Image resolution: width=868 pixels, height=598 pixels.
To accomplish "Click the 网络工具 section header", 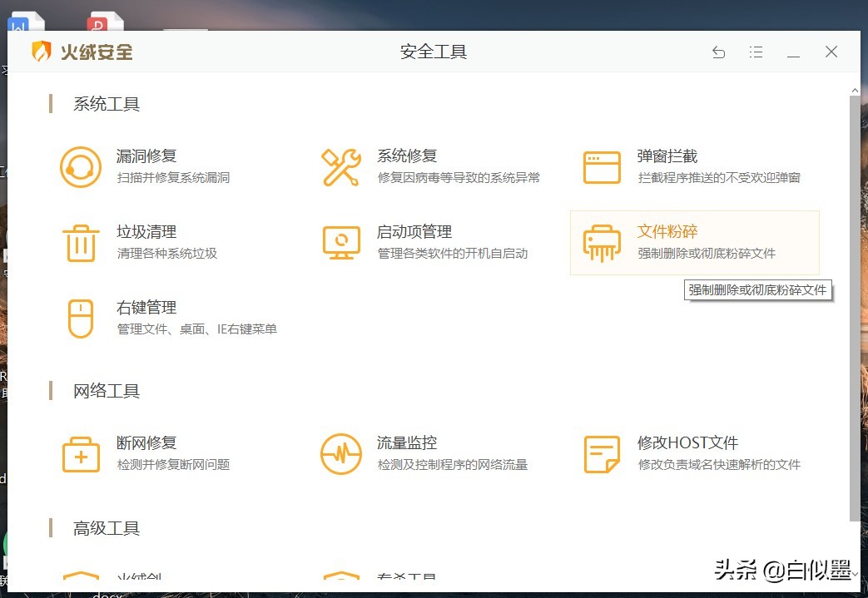I will pos(106,391).
